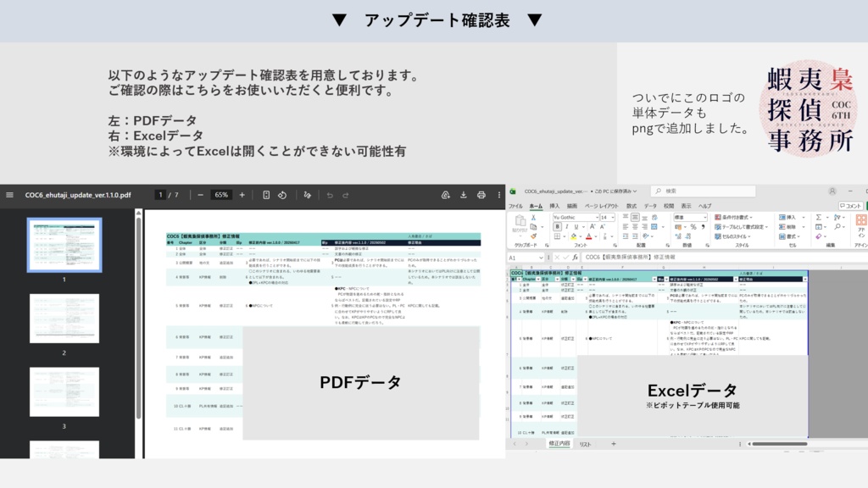
Task: Activate the PDF draw annotation tool
Action: pos(307,195)
